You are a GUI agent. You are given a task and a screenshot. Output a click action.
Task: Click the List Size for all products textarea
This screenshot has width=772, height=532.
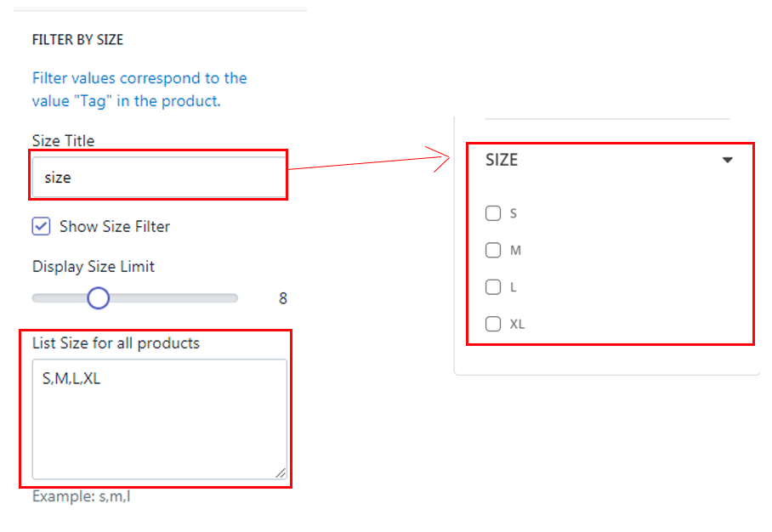[x=159, y=418]
